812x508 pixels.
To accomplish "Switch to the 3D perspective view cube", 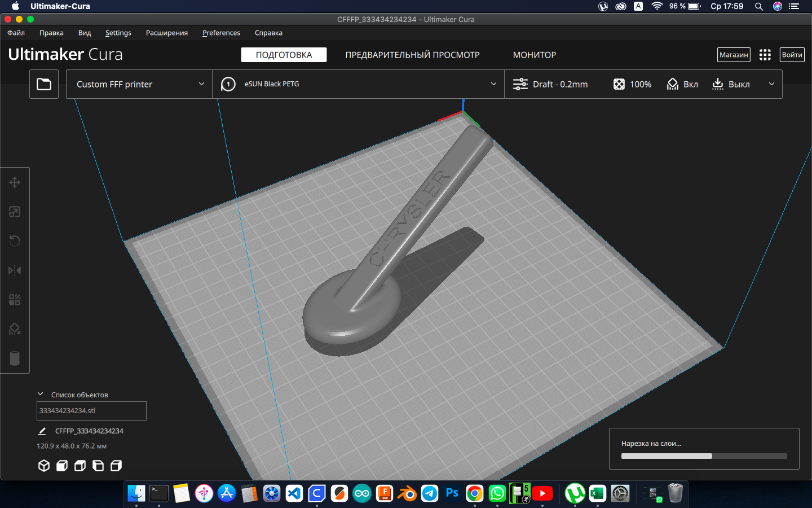I will (x=44, y=466).
